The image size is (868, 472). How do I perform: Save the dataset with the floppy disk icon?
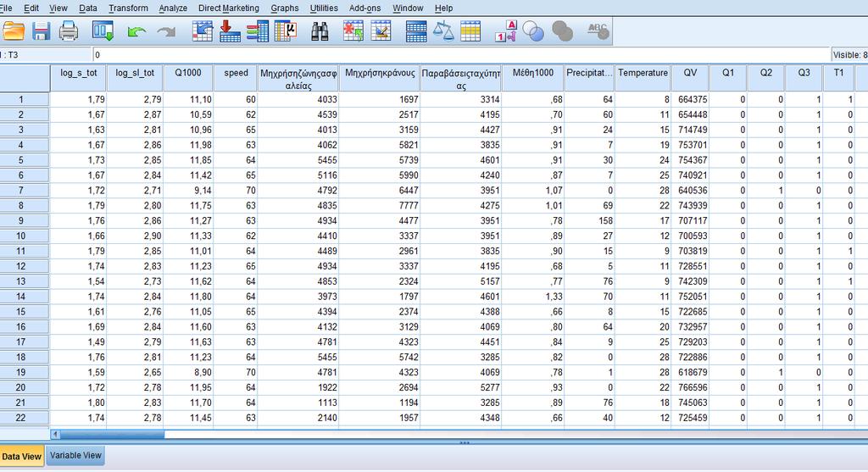[x=41, y=31]
